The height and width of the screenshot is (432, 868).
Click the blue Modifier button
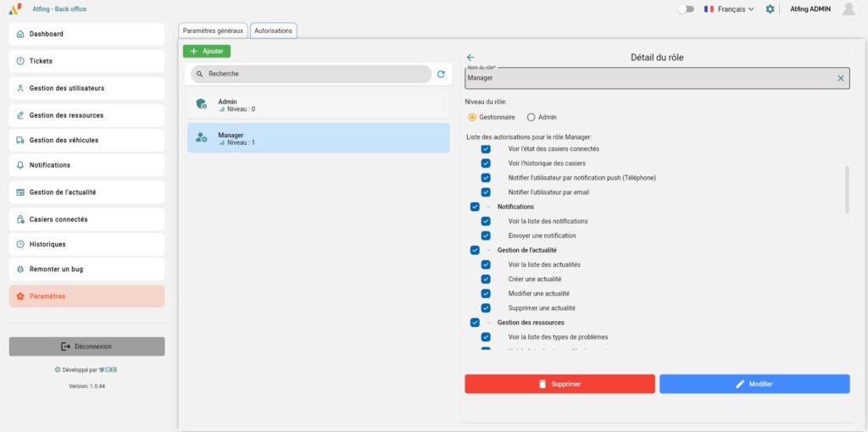tap(754, 384)
